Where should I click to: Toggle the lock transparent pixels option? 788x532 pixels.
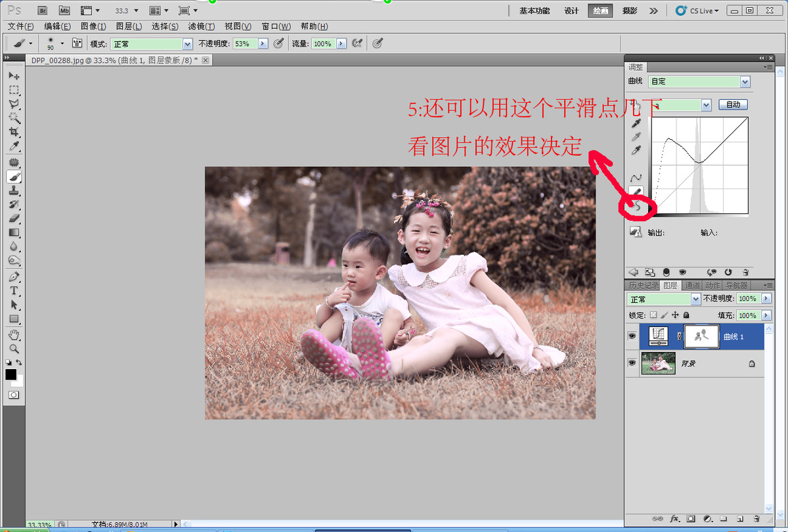coord(653,315)
